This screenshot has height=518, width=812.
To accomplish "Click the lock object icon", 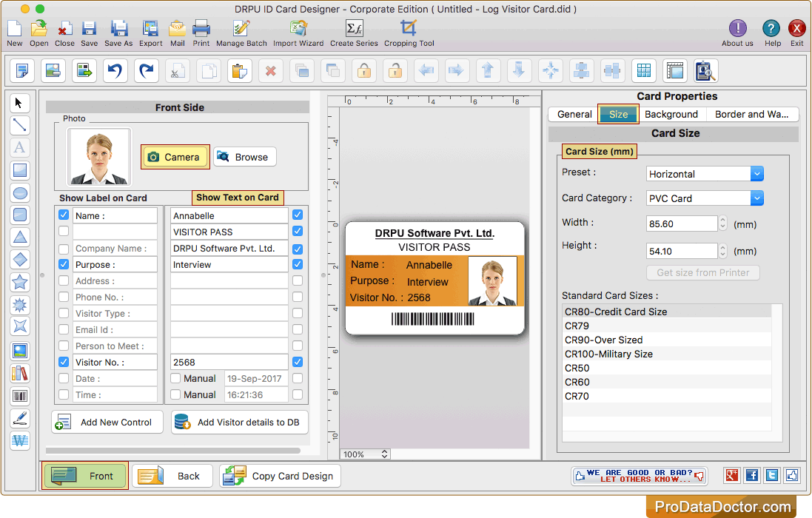I will pyautogui.click(x=364, y=70).
